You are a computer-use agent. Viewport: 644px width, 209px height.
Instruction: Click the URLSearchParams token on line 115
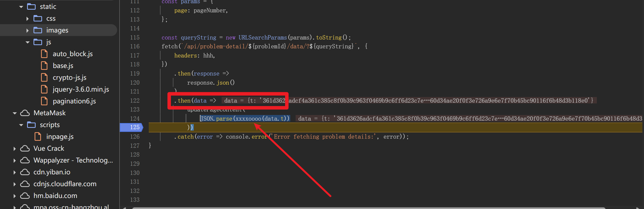click(x=263, y=37)
